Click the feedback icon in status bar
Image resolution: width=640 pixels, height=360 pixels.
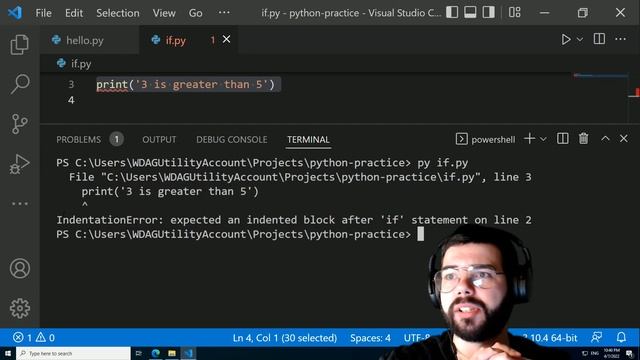[597, 337]
